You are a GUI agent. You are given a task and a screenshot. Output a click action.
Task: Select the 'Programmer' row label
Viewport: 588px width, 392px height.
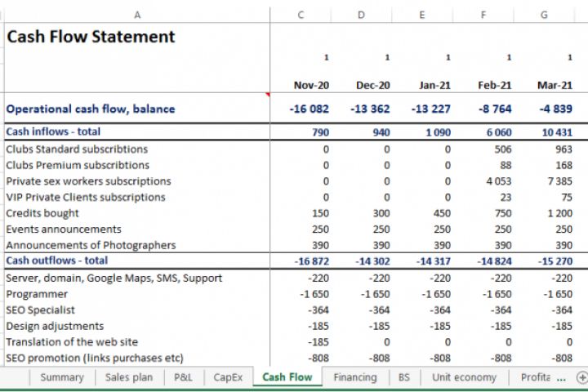[37, 295]
